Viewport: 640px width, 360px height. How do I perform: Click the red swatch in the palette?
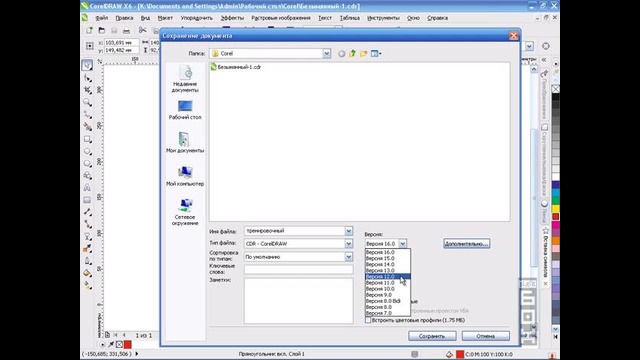point(556,217)
